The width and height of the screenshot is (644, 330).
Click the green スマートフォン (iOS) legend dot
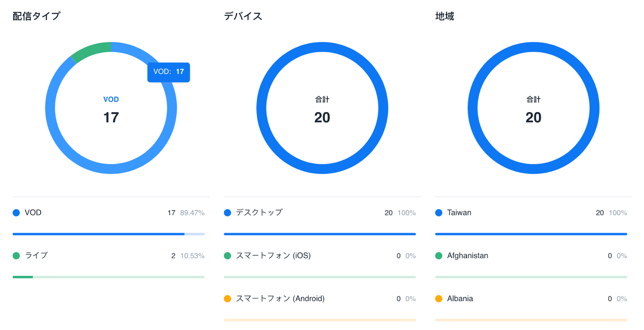(x=227, y=256)
